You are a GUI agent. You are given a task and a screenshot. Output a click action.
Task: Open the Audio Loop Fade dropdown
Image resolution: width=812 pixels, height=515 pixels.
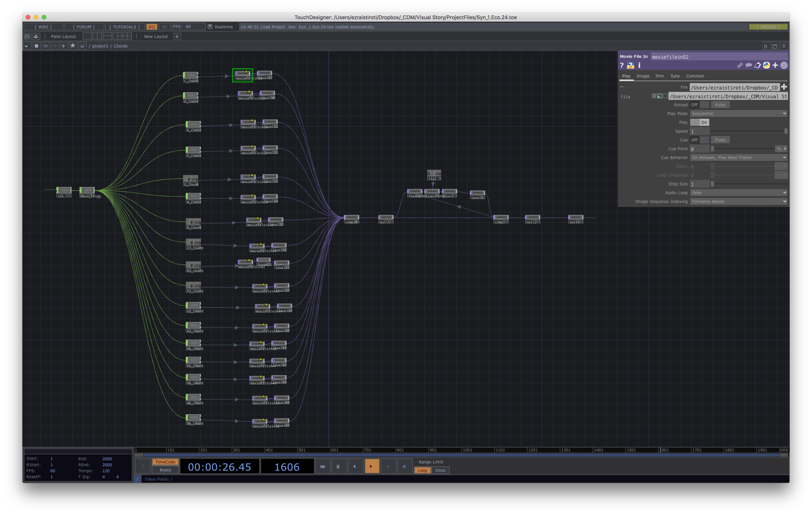[739, 193]
